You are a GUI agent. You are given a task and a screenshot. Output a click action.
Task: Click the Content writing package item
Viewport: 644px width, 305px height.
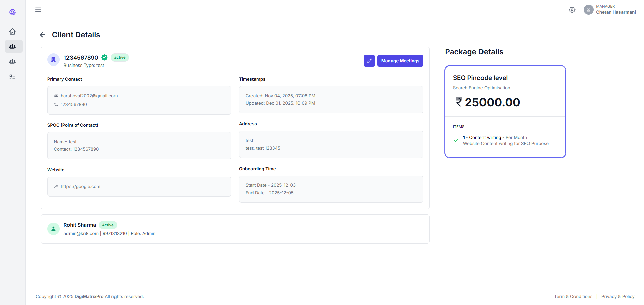(x=485, y=138)
